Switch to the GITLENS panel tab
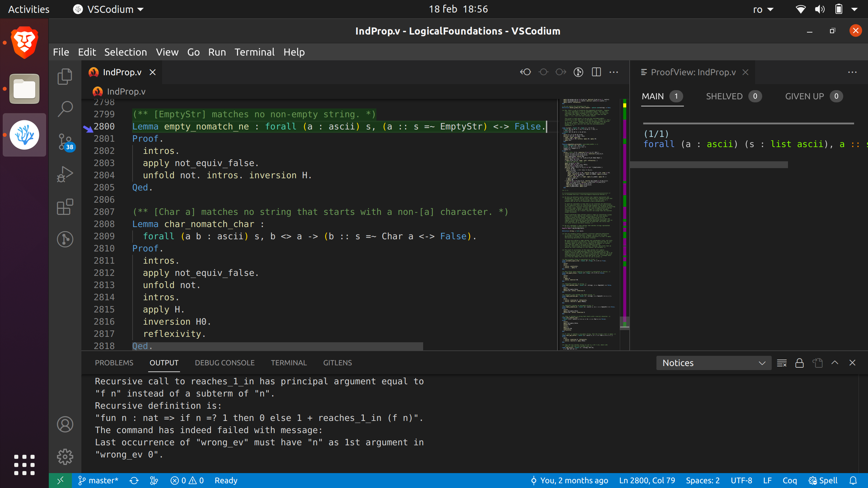Image resolution: width=868 pixels, height=488 pixels. tap(337, 363)
